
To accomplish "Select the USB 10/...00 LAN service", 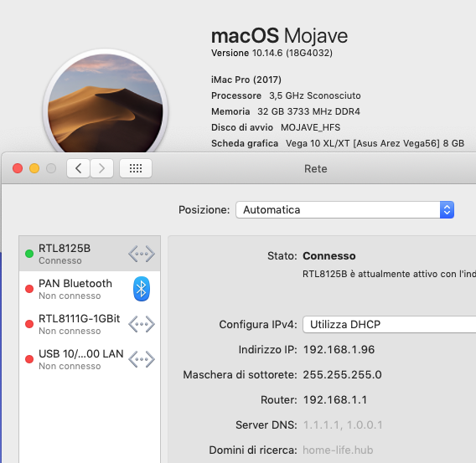I will [x=90, y=359].
